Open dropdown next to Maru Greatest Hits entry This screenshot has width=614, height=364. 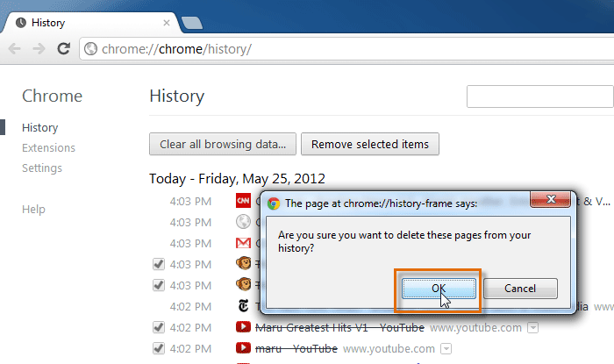point(532,328)
